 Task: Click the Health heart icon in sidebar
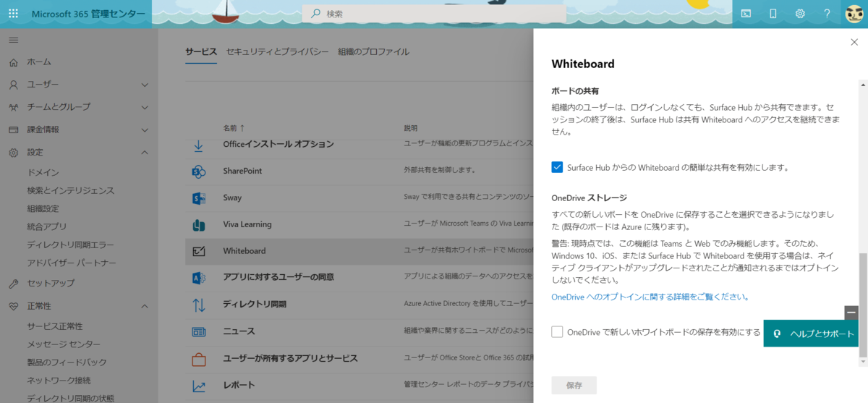point(13,306)
